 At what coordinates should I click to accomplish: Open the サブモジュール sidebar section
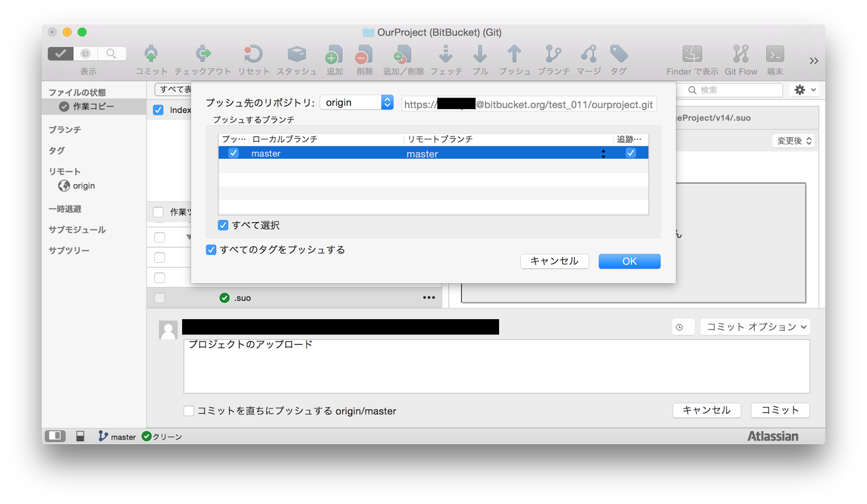tap(77, 230)
